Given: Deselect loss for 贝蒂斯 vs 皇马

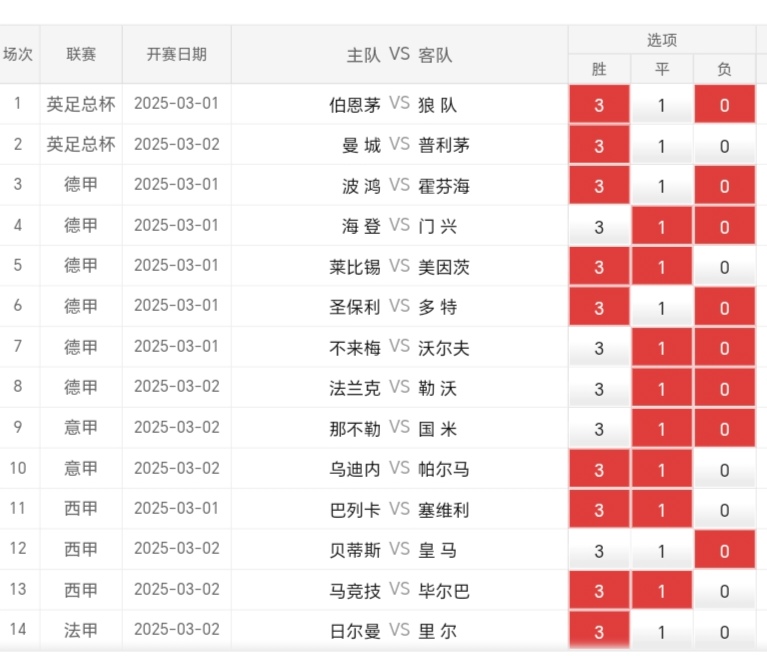Looking at the screenshot, I should pyautogui.click(x=724, y=550).
